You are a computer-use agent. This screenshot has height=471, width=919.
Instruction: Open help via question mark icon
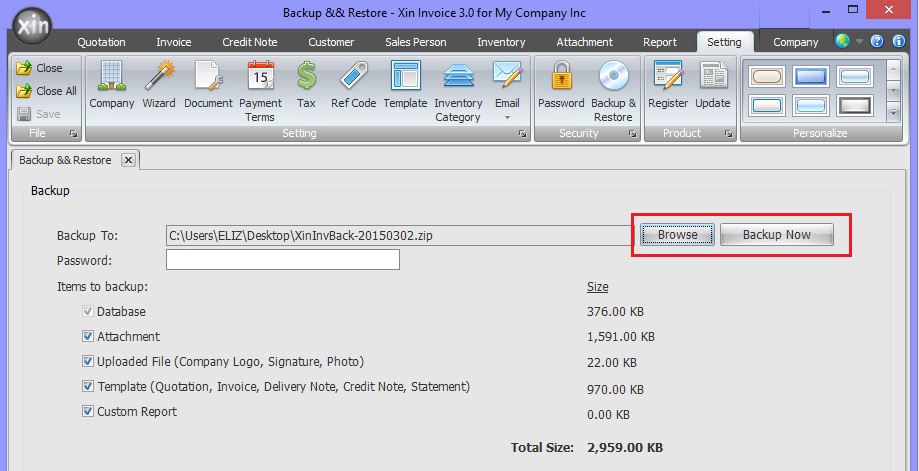coord(877,41)
